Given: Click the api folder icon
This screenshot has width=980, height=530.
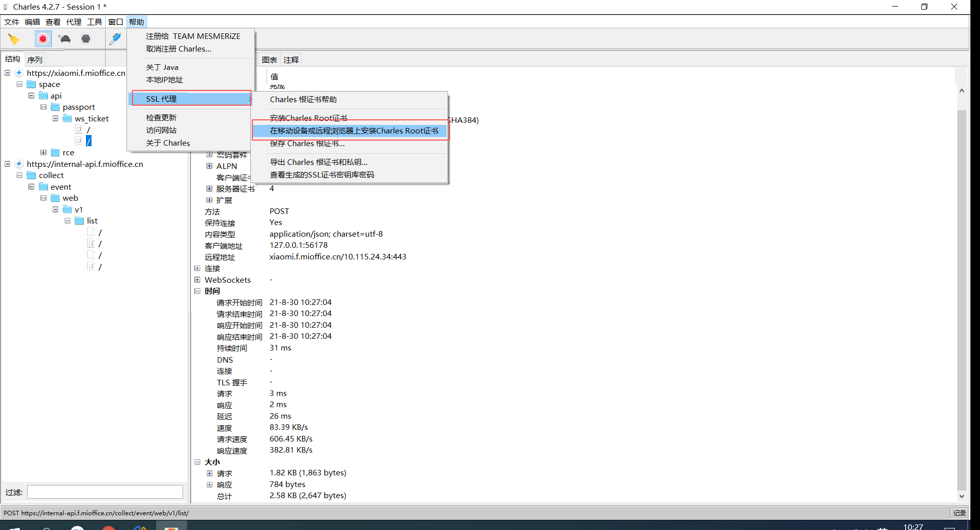Looking at the screenshot, I should click(x=43, y=96).
